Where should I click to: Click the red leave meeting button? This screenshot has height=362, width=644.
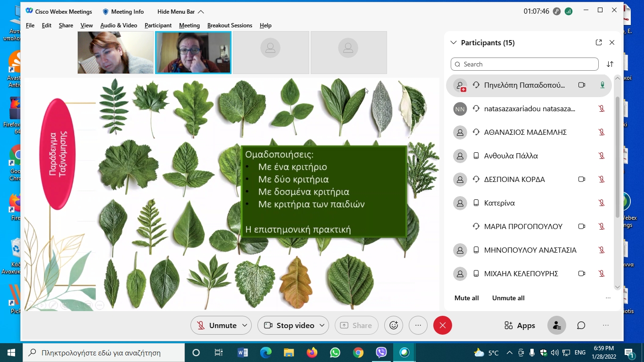[442, 325]
